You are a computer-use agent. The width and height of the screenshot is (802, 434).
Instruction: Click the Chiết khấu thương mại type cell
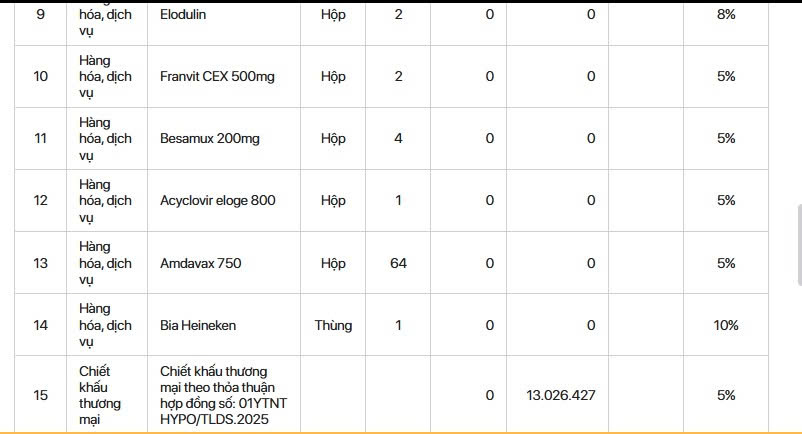(x=100, y=395)
